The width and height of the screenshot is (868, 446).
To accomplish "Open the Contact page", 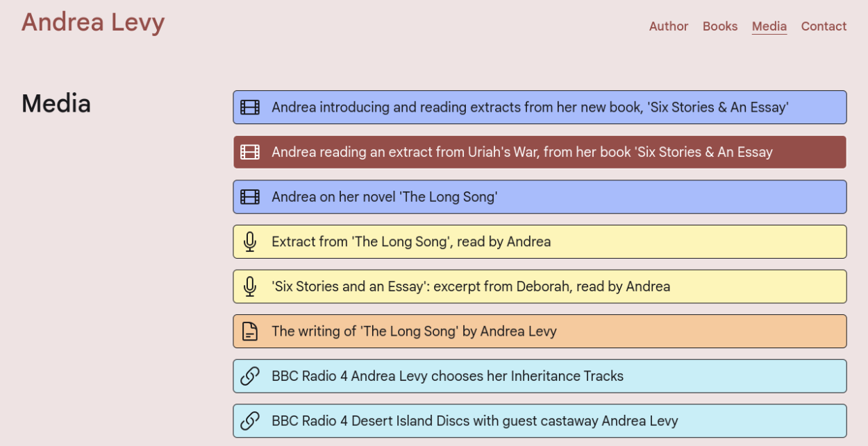I will 824,26.
